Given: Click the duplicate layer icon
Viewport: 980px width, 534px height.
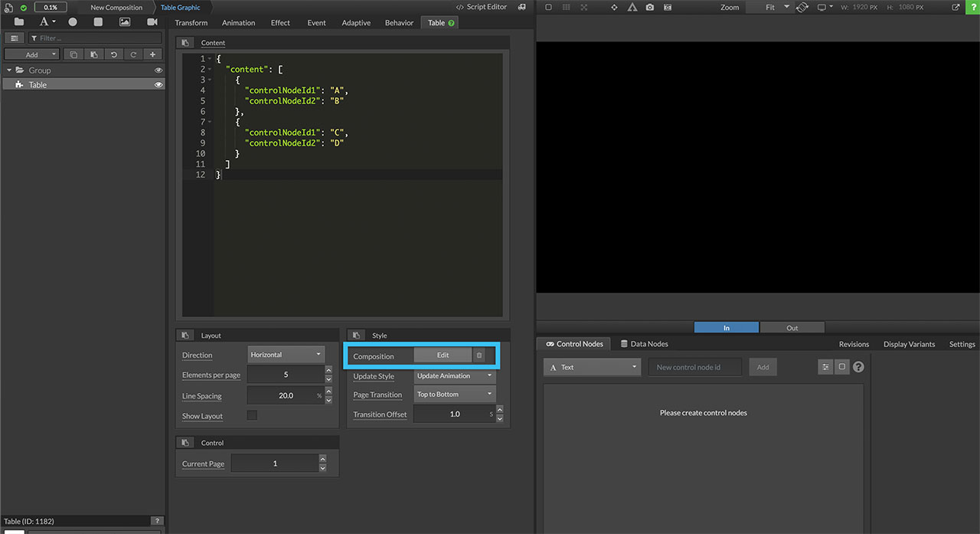Looking at the screenshot, I should coord(73,54).
